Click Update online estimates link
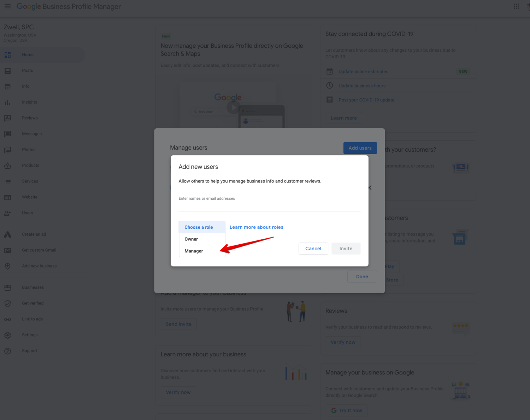The height and width of the screenshot is (420, 530). point(363,72)
